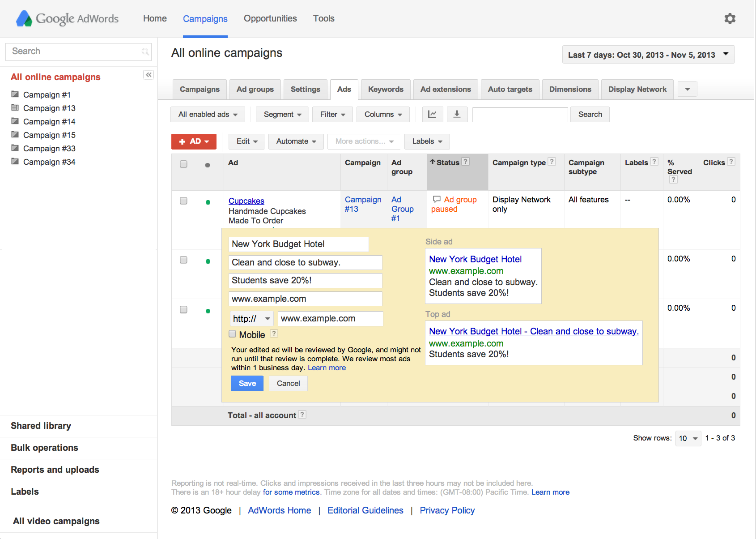Save the edited ad

[x=247, y=384]
